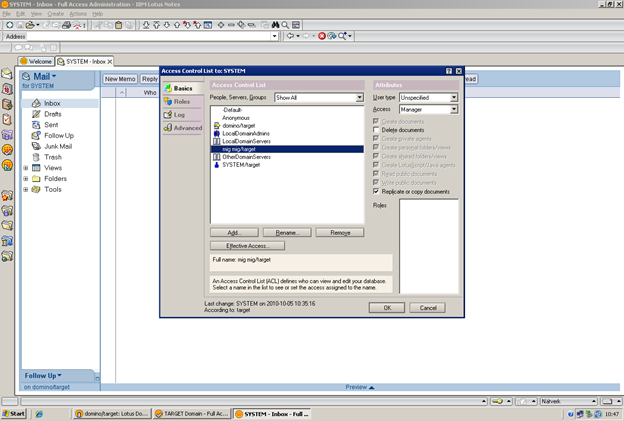The height and width of the screenshot is (421, 624).
Task: Open the Calendar bookmark icon in the bookmark bar
Action: click(7, 89)
